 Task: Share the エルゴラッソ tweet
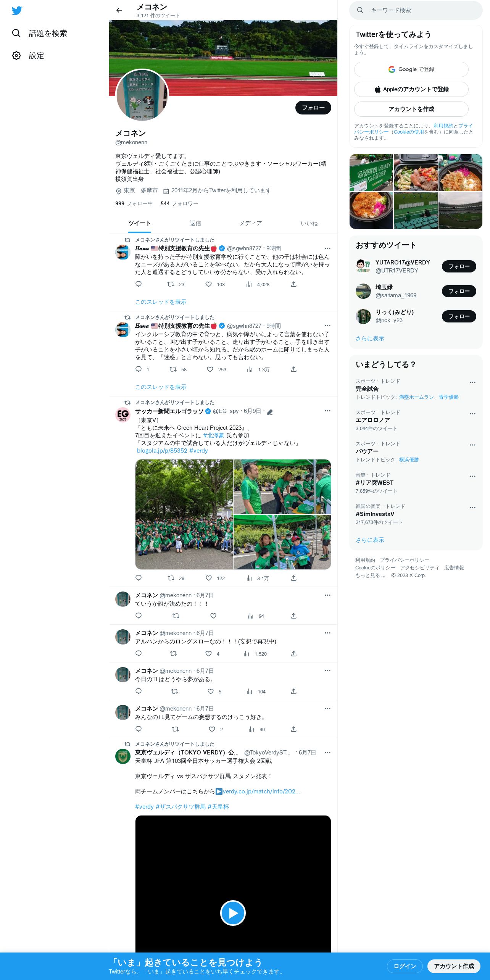pos(293,578)
